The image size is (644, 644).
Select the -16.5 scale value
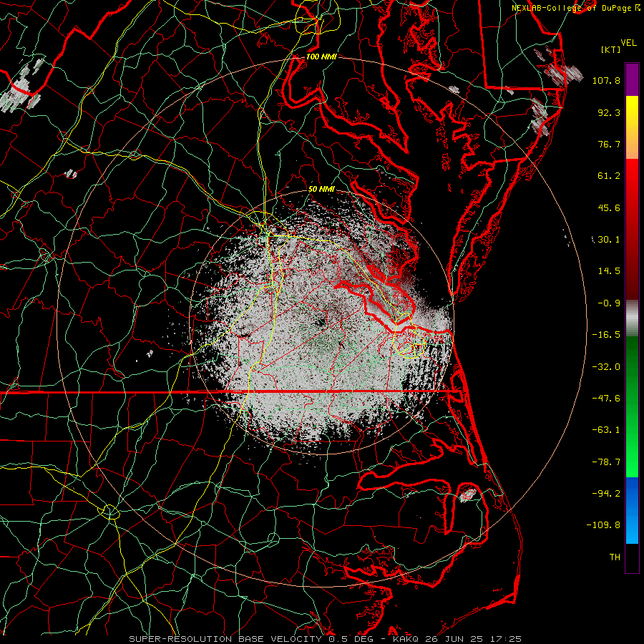(x=606, y=335)
